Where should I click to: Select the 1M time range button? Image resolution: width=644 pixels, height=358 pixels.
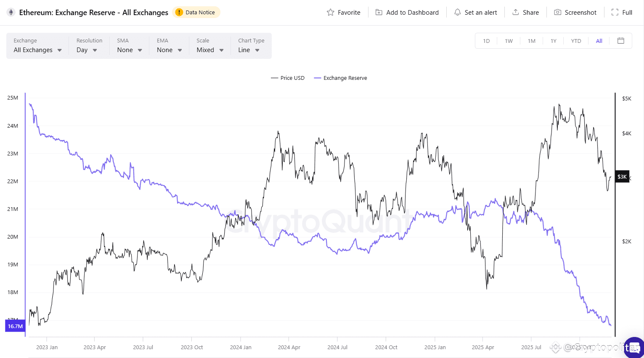point(531,41)
